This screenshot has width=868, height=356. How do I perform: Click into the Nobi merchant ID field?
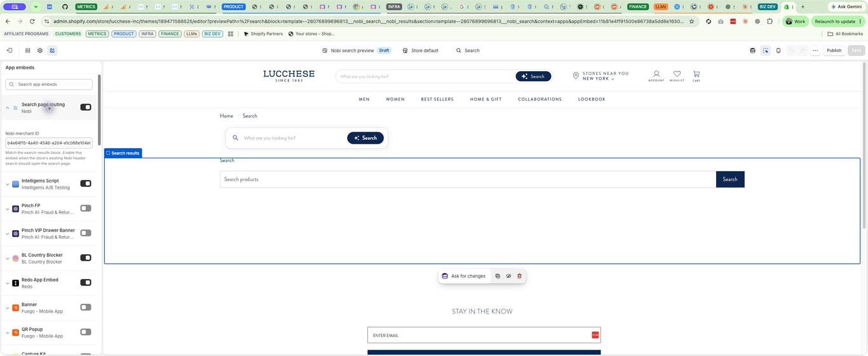point(49,143)
